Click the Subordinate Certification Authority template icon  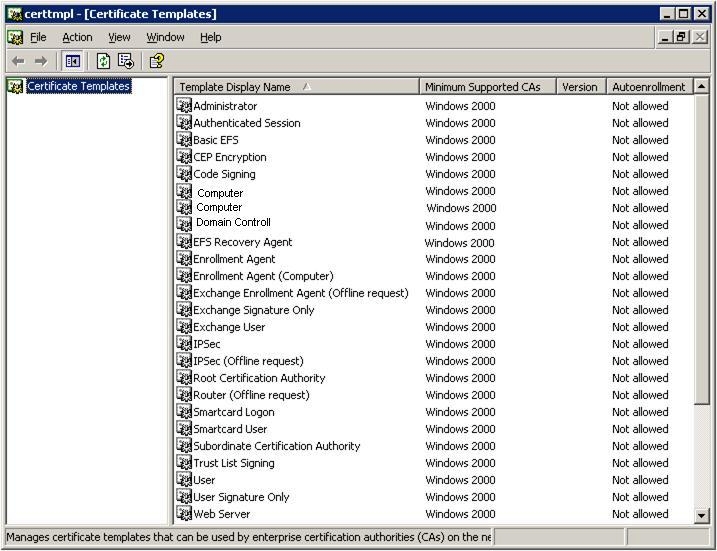point(184,446)
